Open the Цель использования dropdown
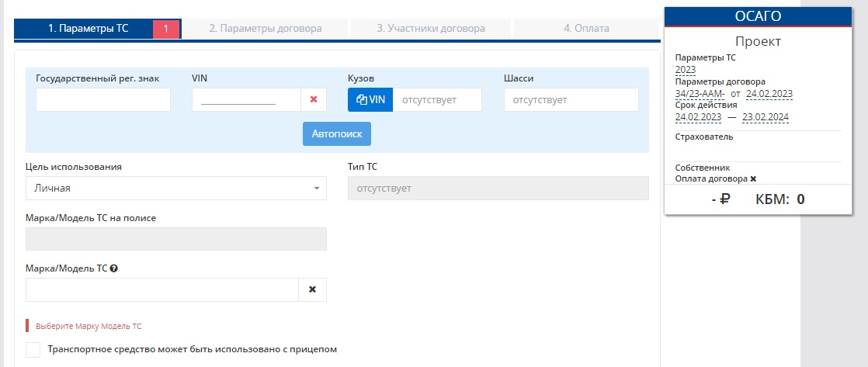 tap(175, 188)
